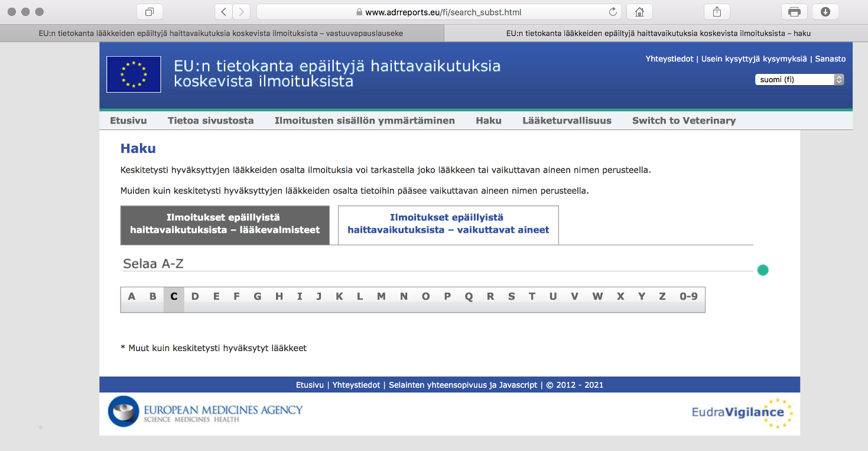Image resolution: width=868 pixels, height=451 pixels.
Task: Select the lääkevalmisteet reports tab
Action: coord(225,225)
